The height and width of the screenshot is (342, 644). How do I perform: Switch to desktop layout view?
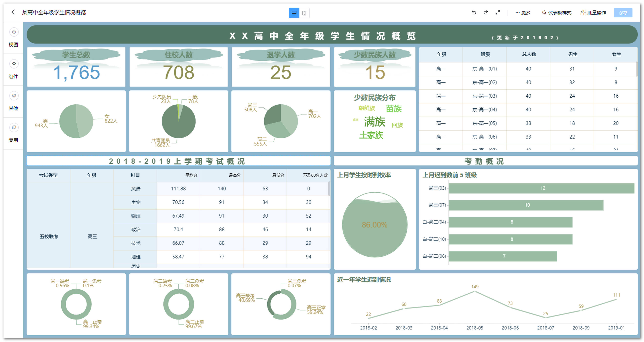click(294, 13)
